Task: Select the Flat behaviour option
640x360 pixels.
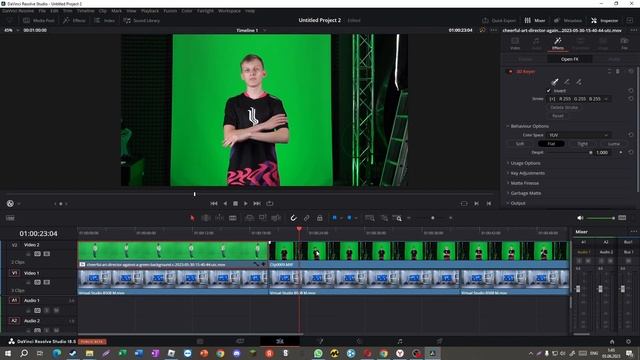Action: [x=551, y=144]
